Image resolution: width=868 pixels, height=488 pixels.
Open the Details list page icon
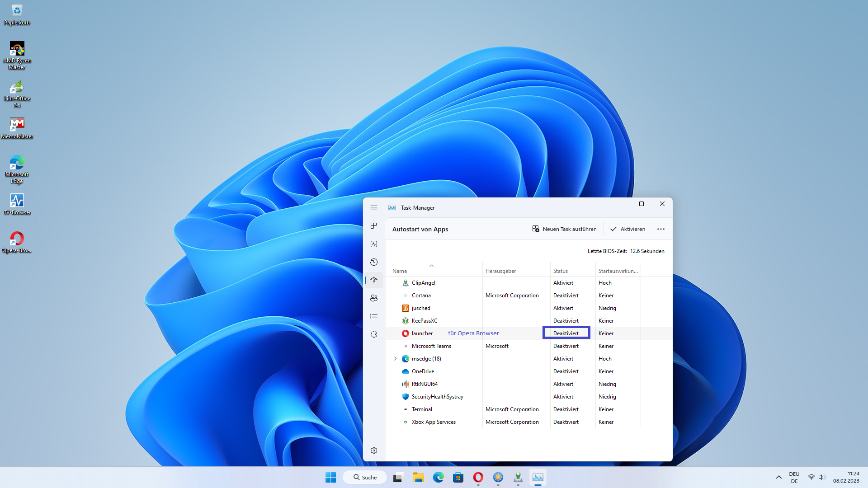[x=374, y=316]
